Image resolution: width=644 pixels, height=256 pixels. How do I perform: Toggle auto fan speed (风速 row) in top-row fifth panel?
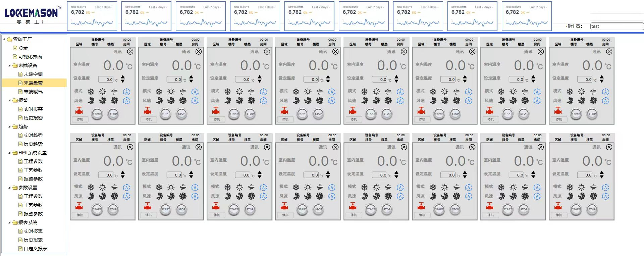[x=400, y=100]
